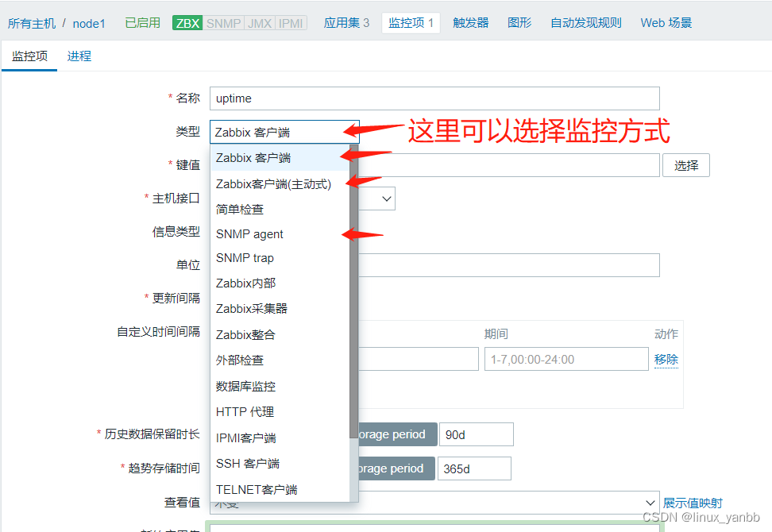Collapse the 类型 dropdown showing Zabbix 客户端
Viewport: 772px width, 532px height.
[x=284, y=132]
